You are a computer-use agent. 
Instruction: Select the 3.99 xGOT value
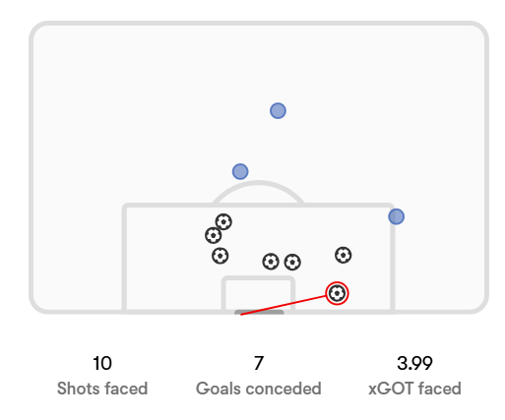(x=414, y=363)
